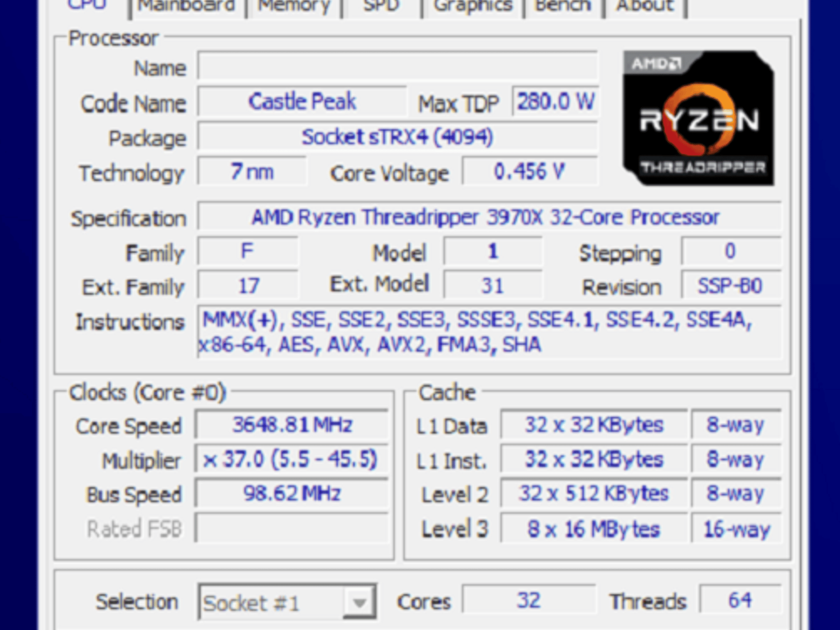Click the Revision value SSP-B0
Screen dimensions: 840x630
pos(731,285)
